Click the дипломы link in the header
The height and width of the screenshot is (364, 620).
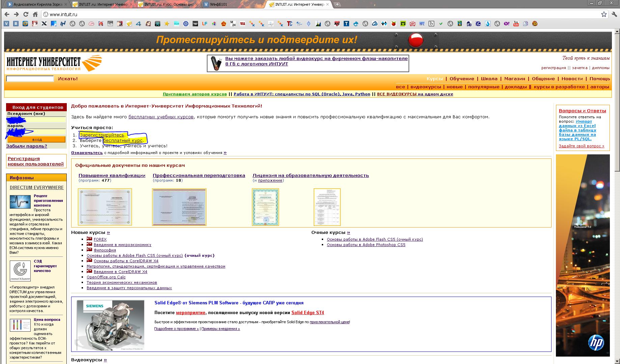pyautogui.click(x=601, y=68)
